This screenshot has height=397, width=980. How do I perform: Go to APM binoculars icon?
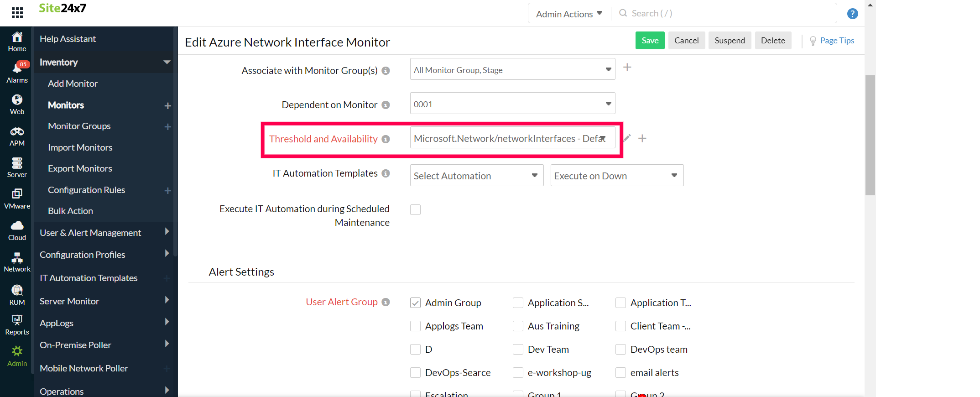coord(17,132)
